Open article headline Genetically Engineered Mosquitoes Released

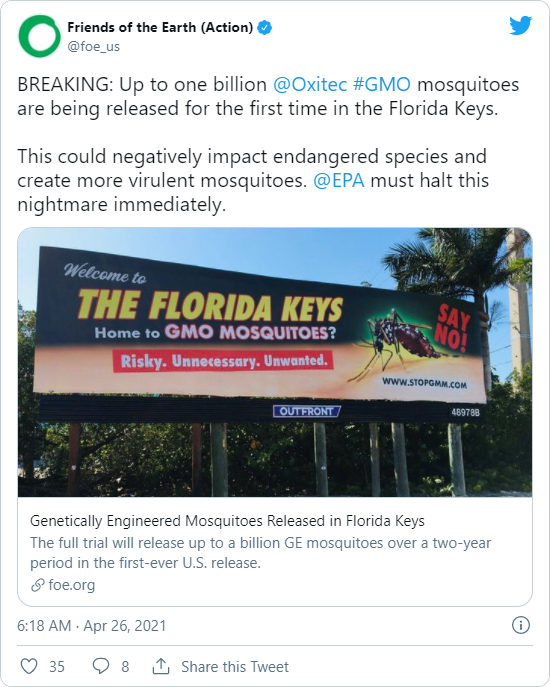click(227, 521)
